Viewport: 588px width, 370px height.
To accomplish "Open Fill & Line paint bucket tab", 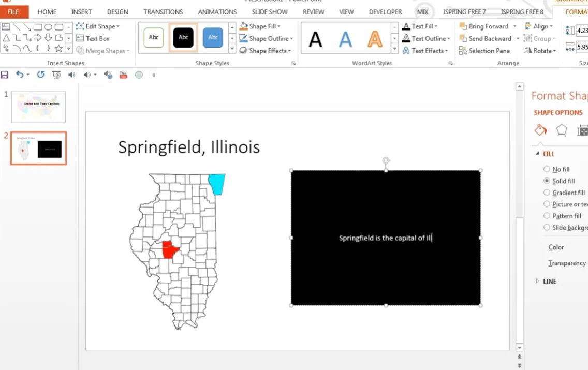I will (x=540, y=130).
